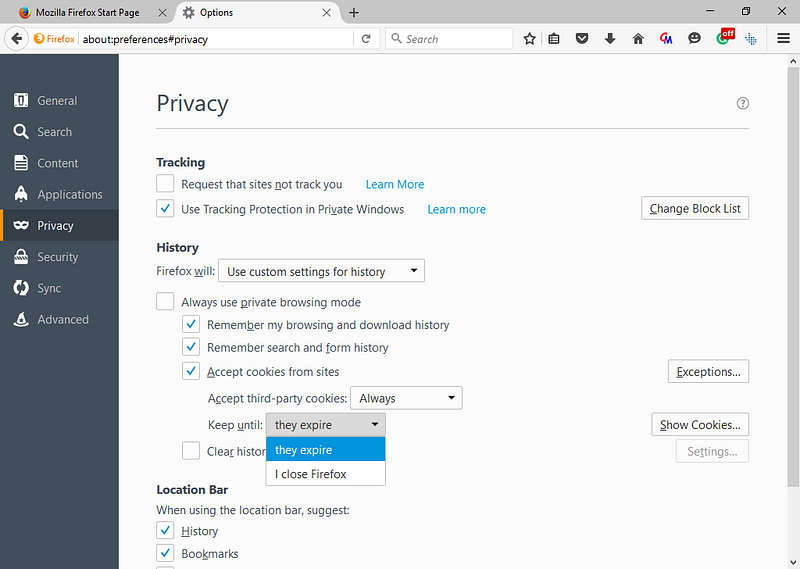Toggle Accept cookies from sites checkbox
This screenshot has width=800, height=569.
(191, 371)
